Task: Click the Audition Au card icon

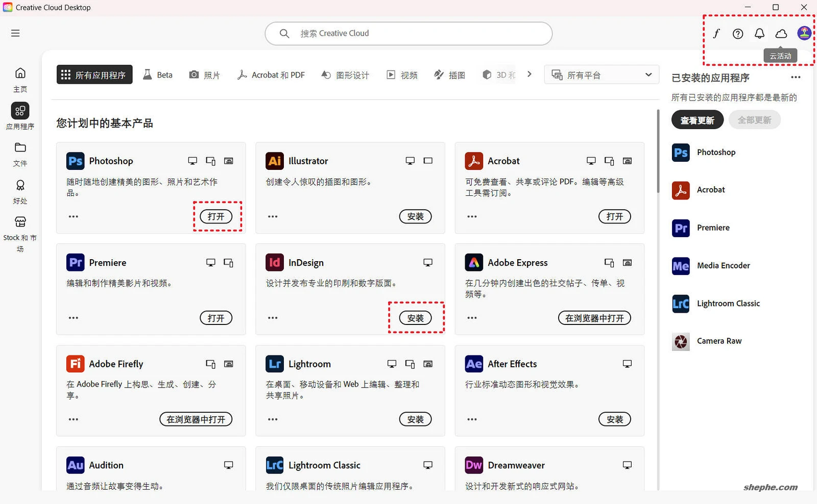Action: [76, 465]
